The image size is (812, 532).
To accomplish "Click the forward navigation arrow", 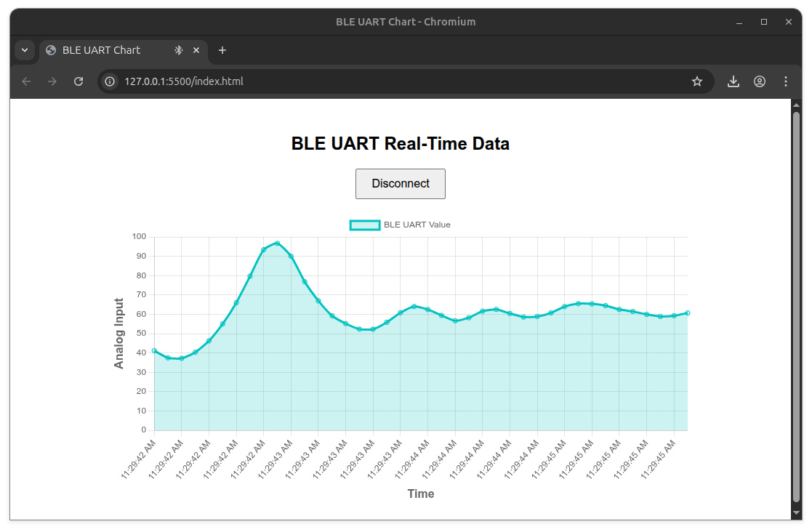I will 52,81.
